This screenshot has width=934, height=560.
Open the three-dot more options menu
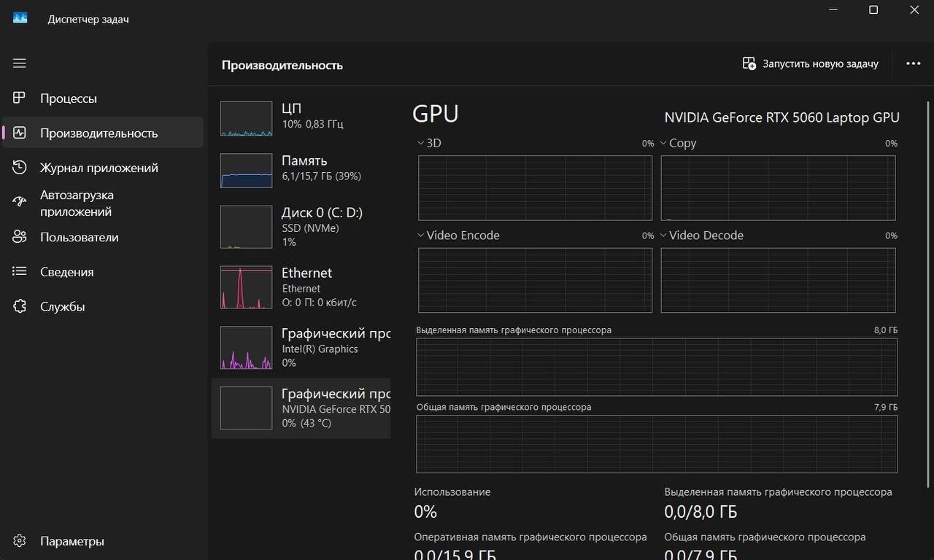pyautogui.click(x=913, y=63)
